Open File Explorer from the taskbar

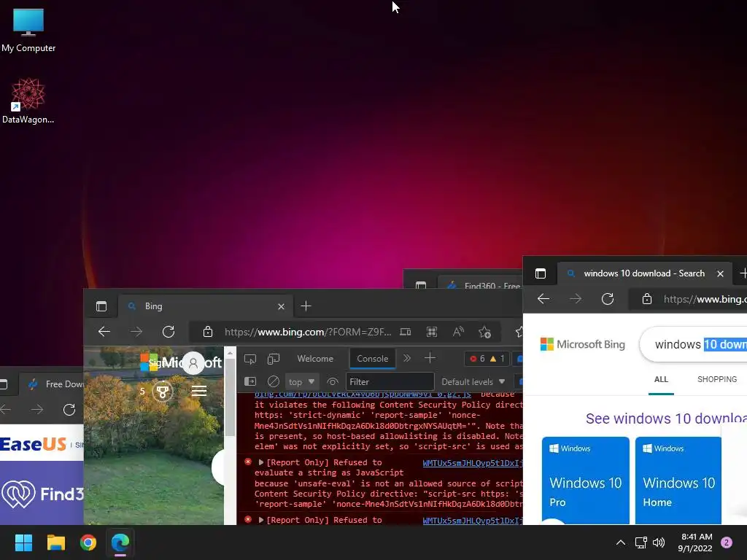55,542
